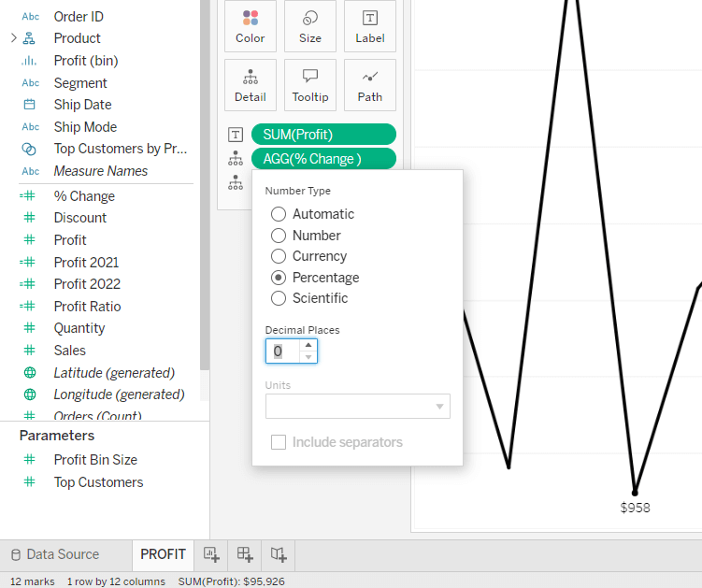
Task: Click the data pane vertical scrollbar
Action: coord(205,183)
